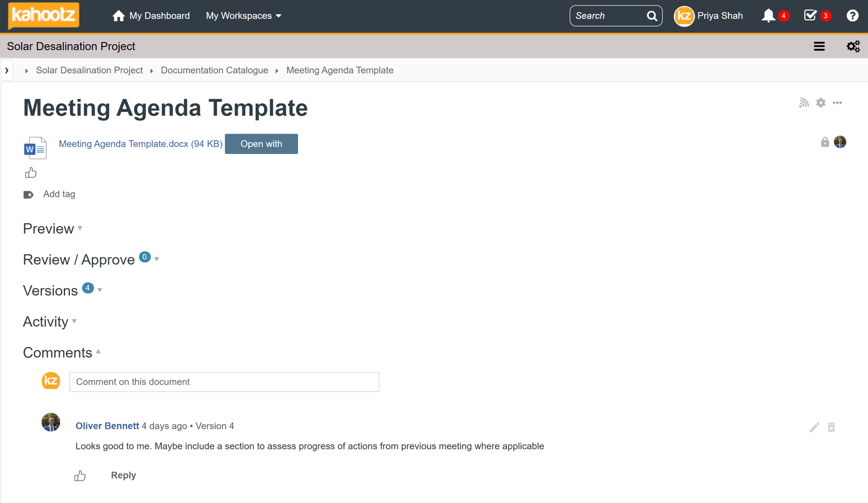Open the document settings gear icon
Screen dimensions: 868x503
[x=821, y=103]
